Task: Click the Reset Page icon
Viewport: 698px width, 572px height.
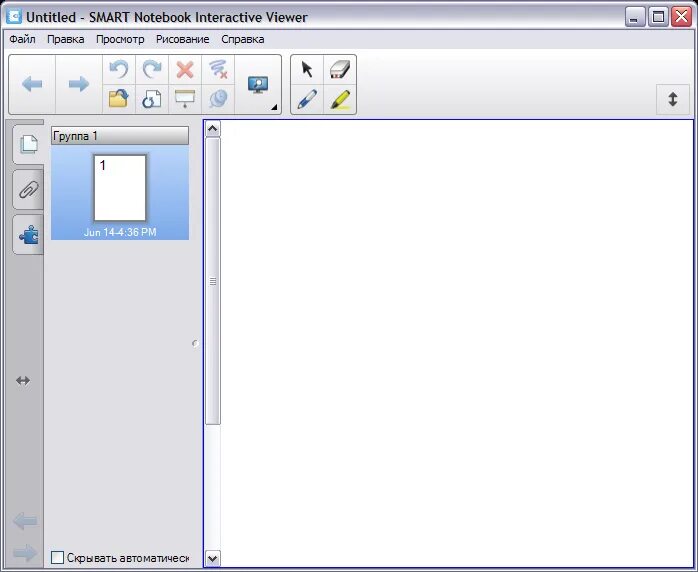Action: tap(152, 99)
